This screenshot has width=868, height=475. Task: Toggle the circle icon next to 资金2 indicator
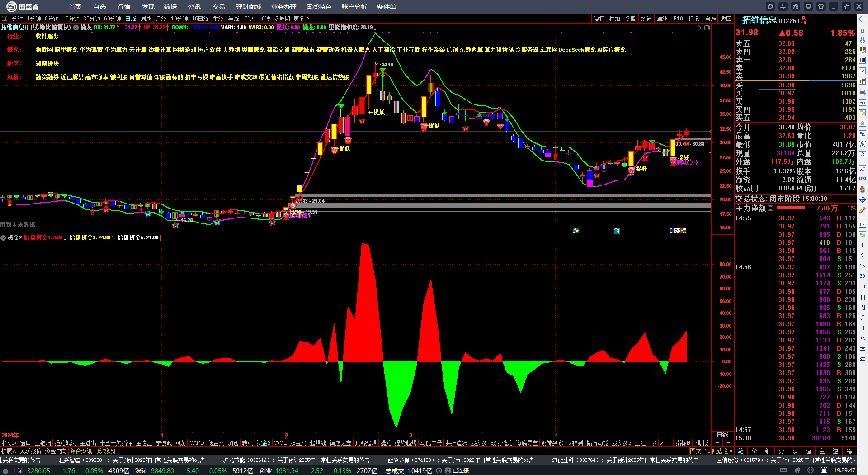click(3, 237)
